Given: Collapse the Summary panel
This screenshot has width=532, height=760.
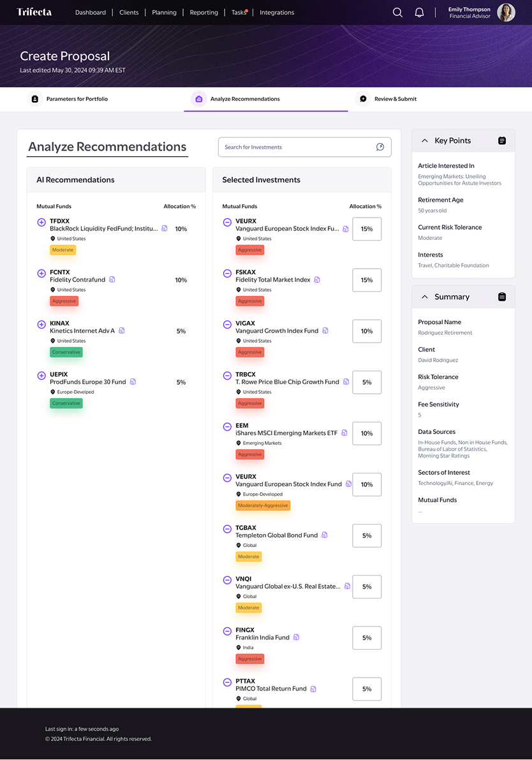Looking at the screenshot, I should 425,297.
